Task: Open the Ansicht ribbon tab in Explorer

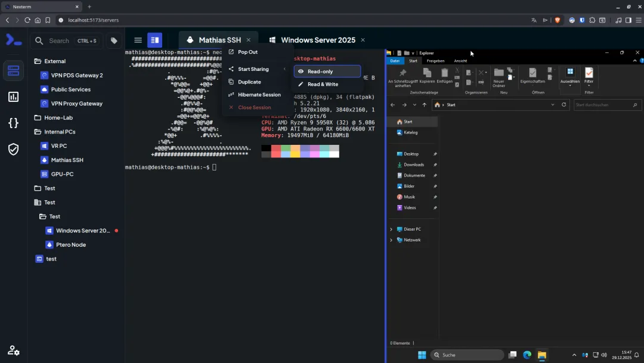Action: pos(460,61)
